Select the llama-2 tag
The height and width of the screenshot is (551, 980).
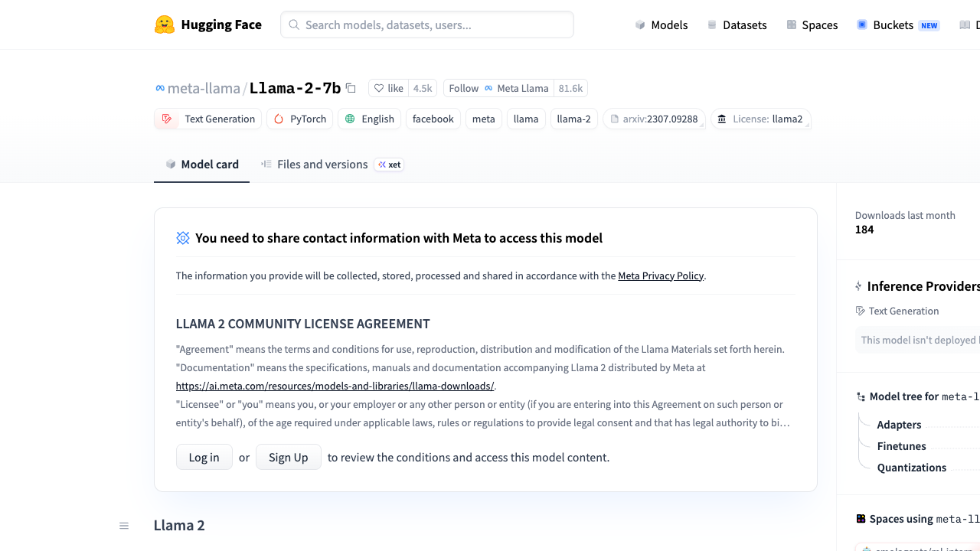pos(574,119)
